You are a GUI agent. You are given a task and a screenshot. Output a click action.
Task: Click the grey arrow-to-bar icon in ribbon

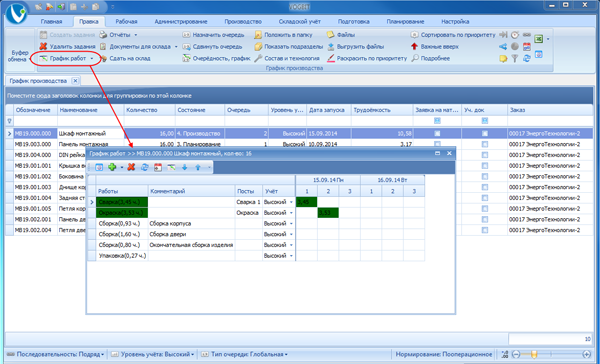(503, 35)
